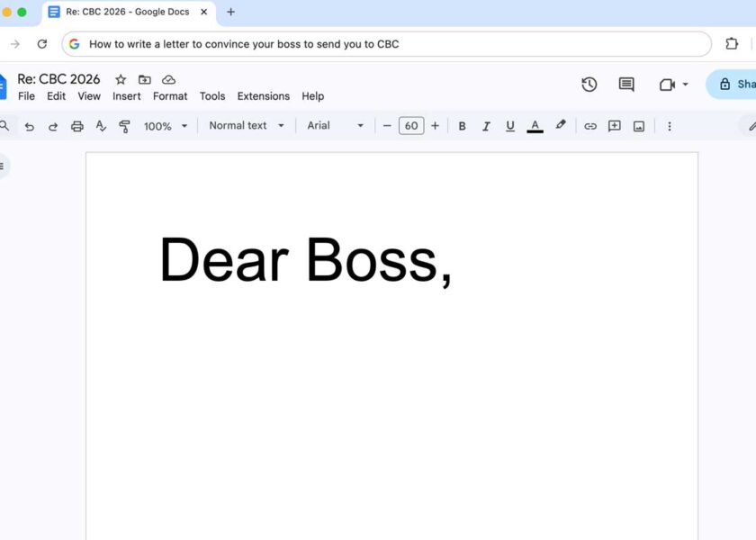Select the paint format roller tool
The width and height of the screenshot is (756, 540).
click(x=125, y=126)
